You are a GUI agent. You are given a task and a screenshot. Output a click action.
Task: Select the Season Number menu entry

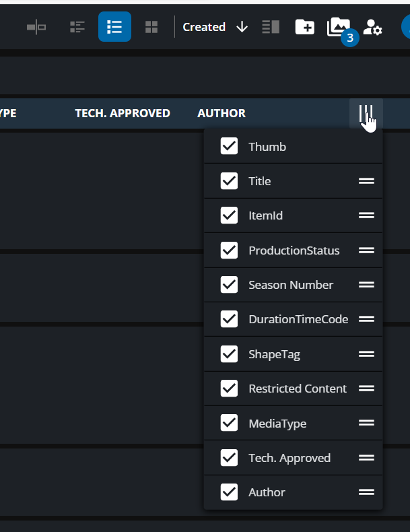point(291,285)
